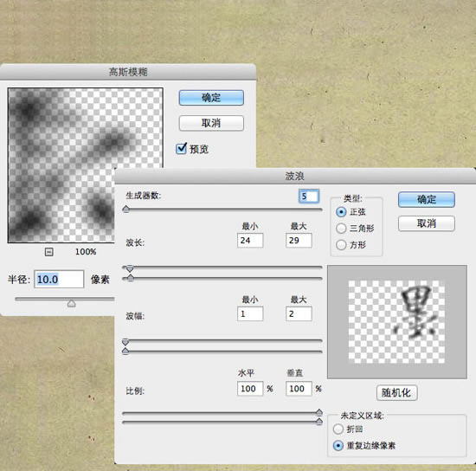Select 折回 for undefined areas
Viewport: 476px width, 471px height.
[x=338, y=429]
